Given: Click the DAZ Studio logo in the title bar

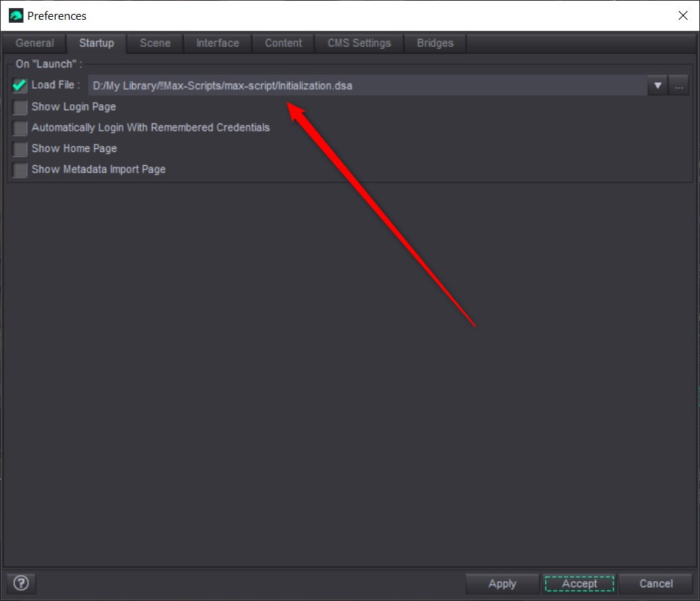Looking at the screenshot, I should 16,15.
